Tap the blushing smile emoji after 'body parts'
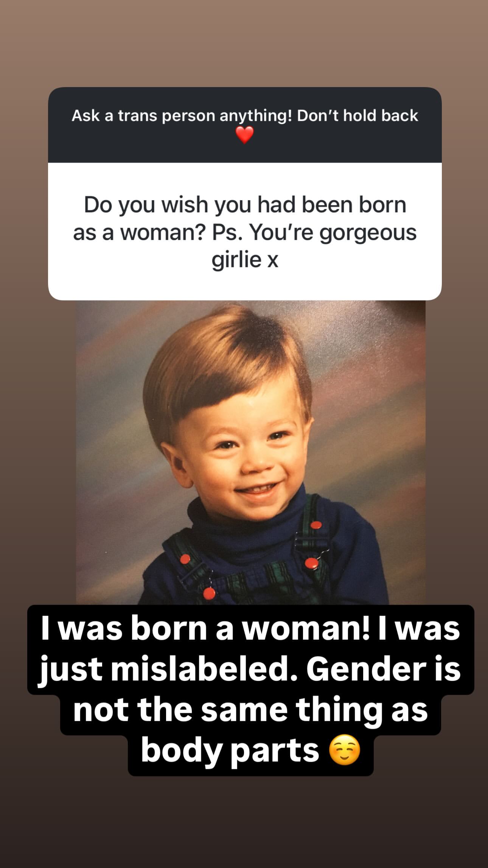 [x=345, y=751]
